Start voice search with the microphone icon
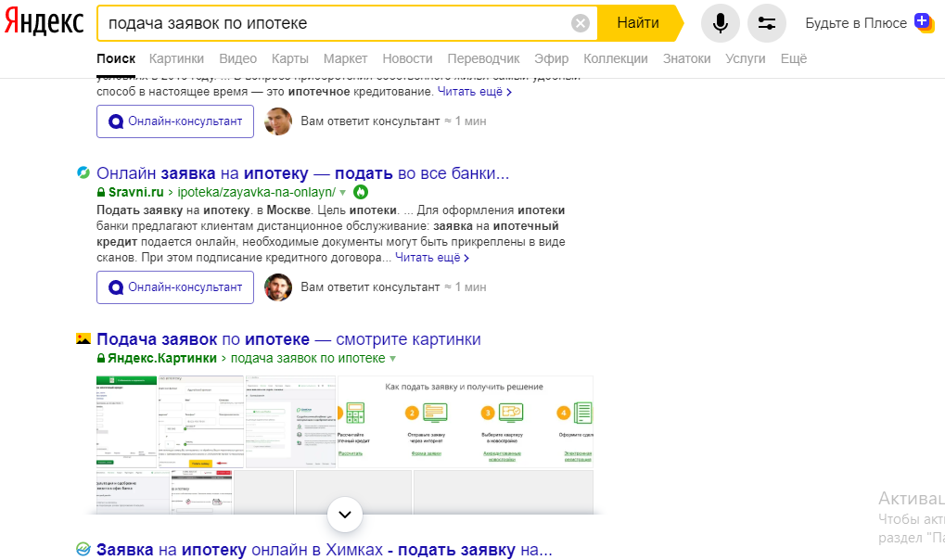 point(721,23)
